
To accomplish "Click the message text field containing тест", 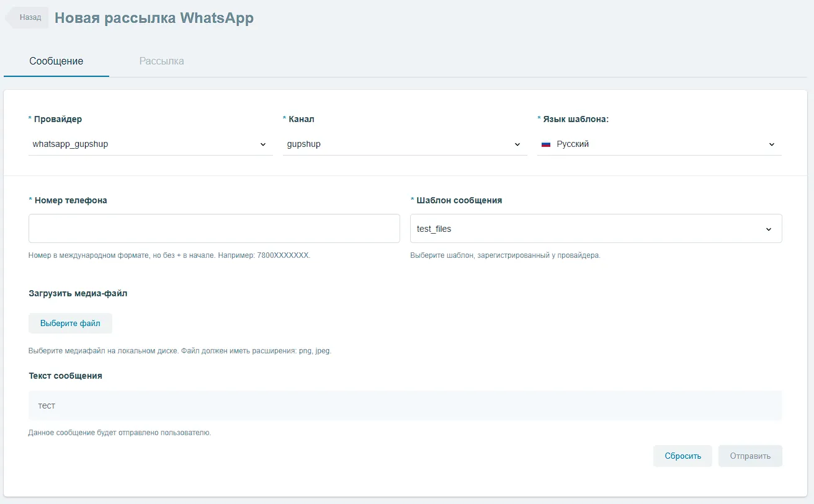I will [x=405, y=405].
